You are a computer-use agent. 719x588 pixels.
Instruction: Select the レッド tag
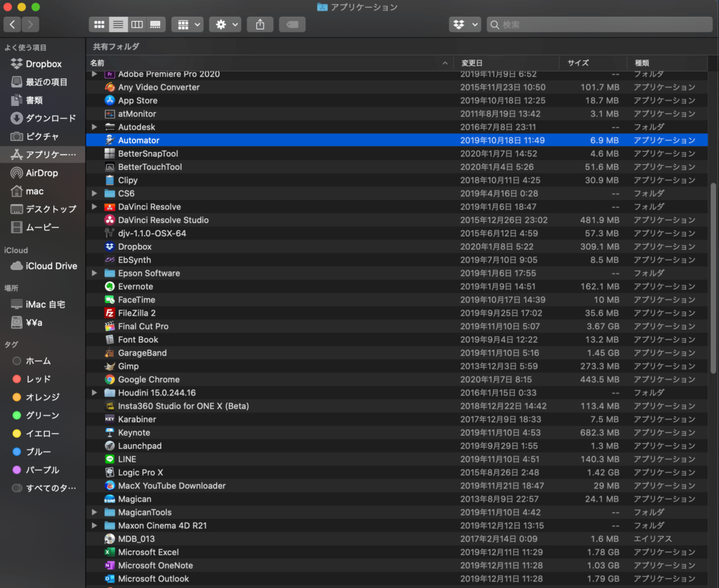tap(42, 379)
